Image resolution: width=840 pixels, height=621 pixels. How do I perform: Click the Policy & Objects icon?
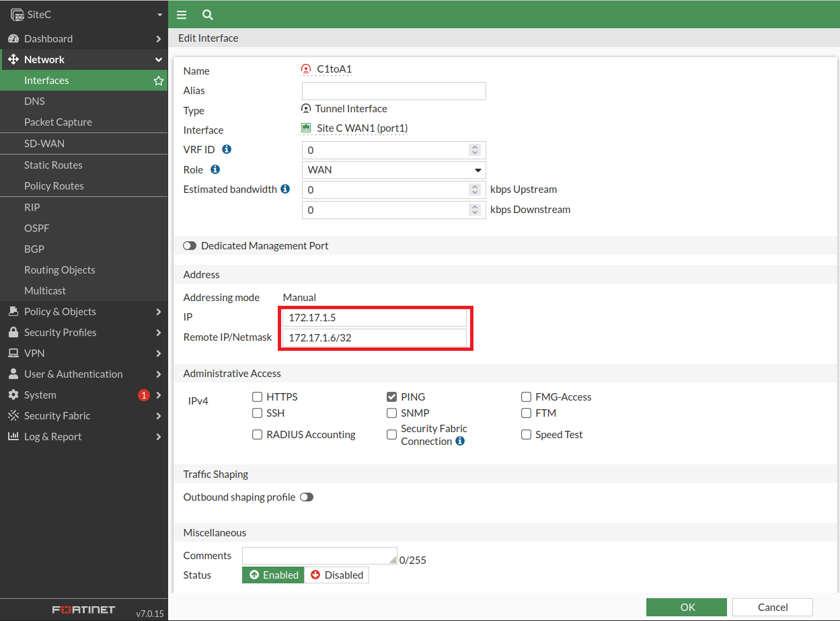tap(13, 312)
